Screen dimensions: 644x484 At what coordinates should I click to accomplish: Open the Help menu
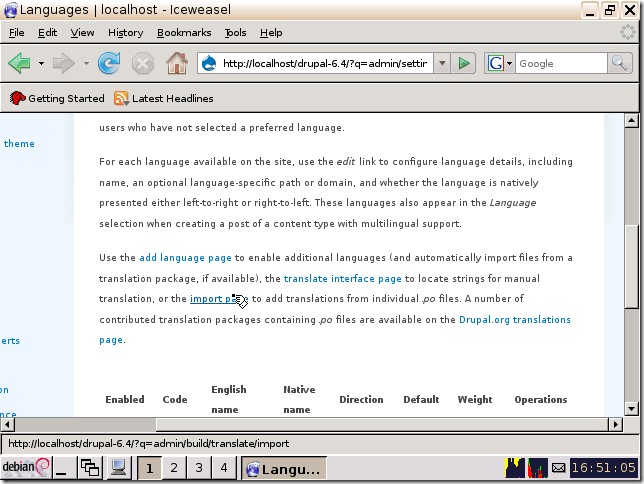(271, 32)
